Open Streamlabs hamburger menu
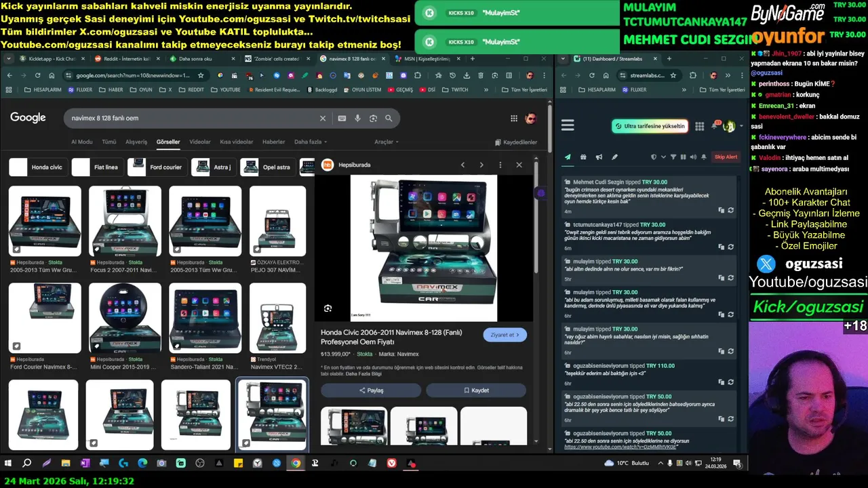The width and height of the screenshot is (868, 488). click(568, 125)
